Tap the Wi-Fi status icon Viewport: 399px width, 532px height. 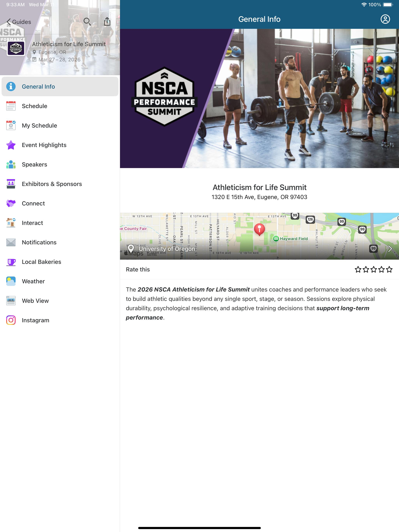coord(364,4)
